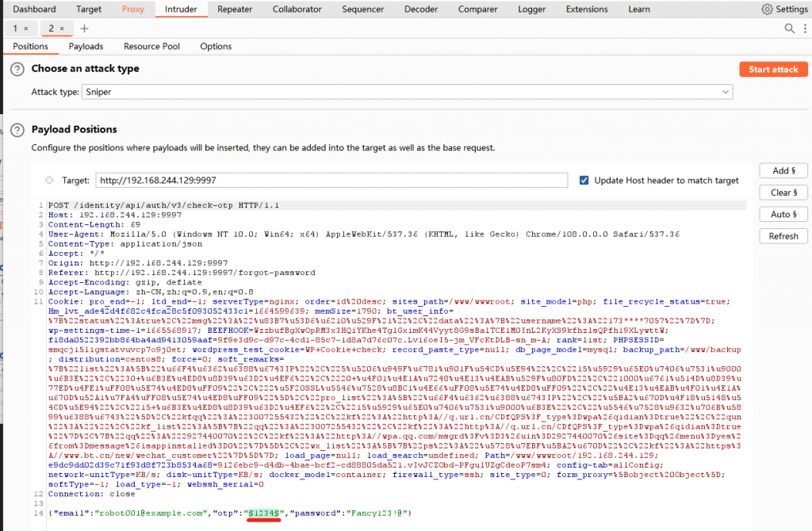The image size is (812, 531).
Task: Switch to the Payloads tab
Action: (x=86, y=46)
